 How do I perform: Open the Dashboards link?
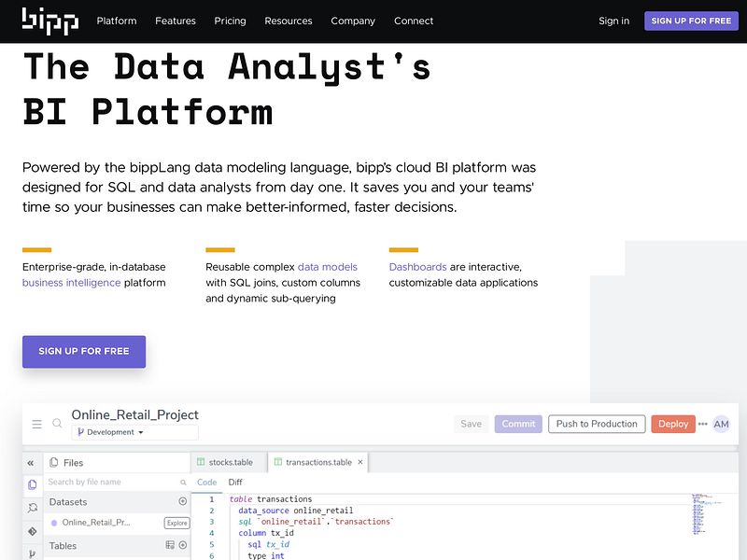point(417,267)
